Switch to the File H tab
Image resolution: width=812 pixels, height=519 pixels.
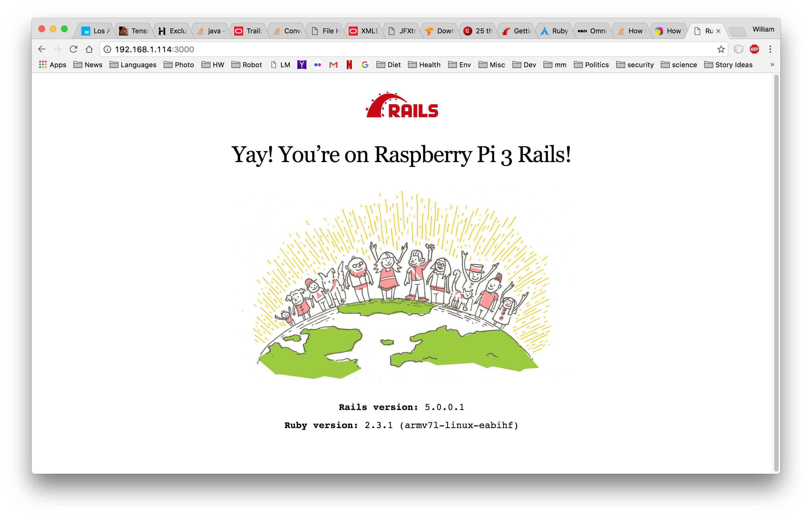pos(325,31)
